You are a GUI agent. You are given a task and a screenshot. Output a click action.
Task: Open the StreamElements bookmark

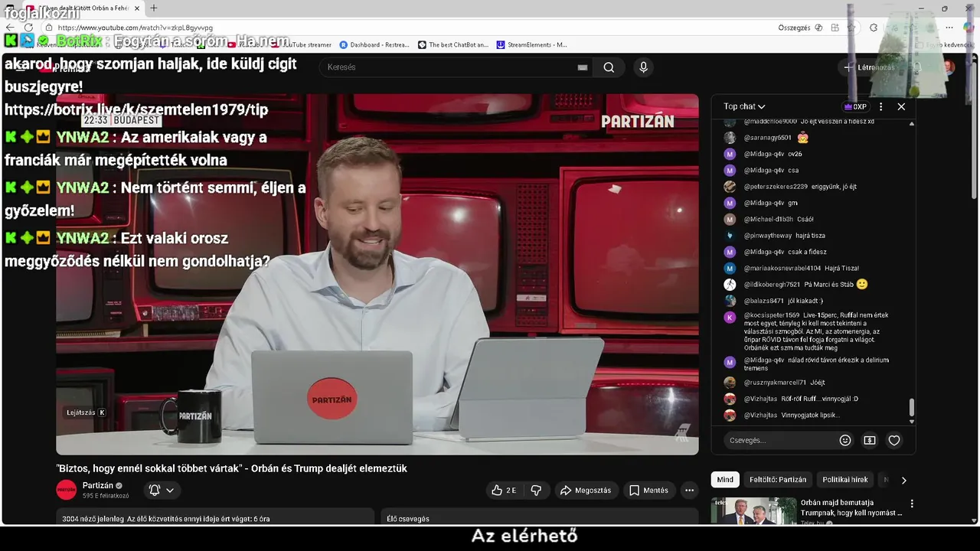[532, 45]
